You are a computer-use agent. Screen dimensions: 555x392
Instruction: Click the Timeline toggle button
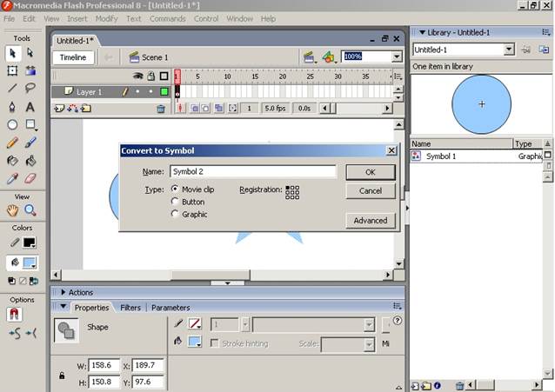pyautogui.click(x=73, y=57)
